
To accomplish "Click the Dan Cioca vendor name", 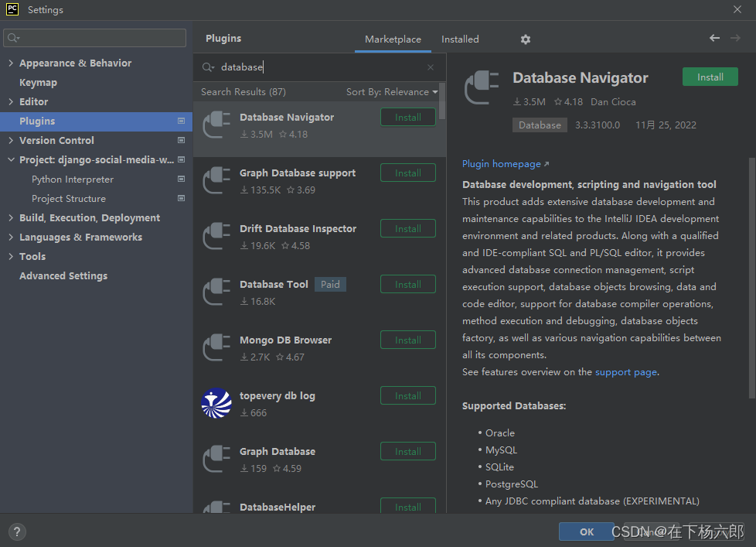I will point(613,102).
